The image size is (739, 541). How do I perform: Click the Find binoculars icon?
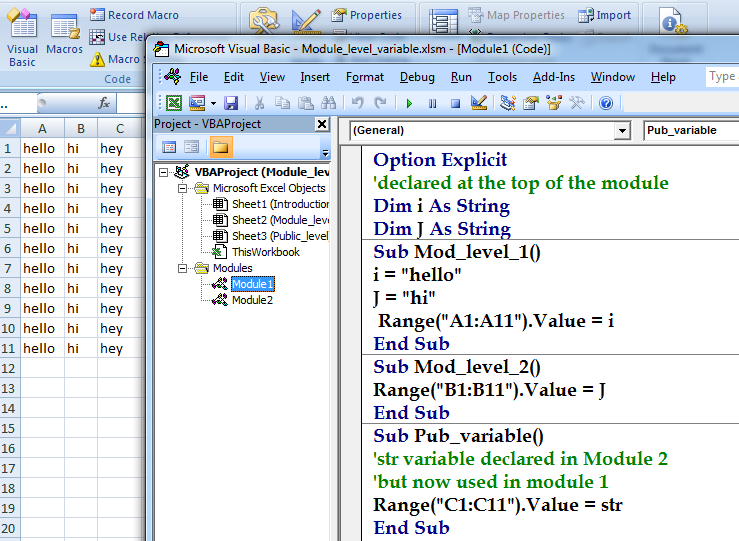(x=328, y=103)
